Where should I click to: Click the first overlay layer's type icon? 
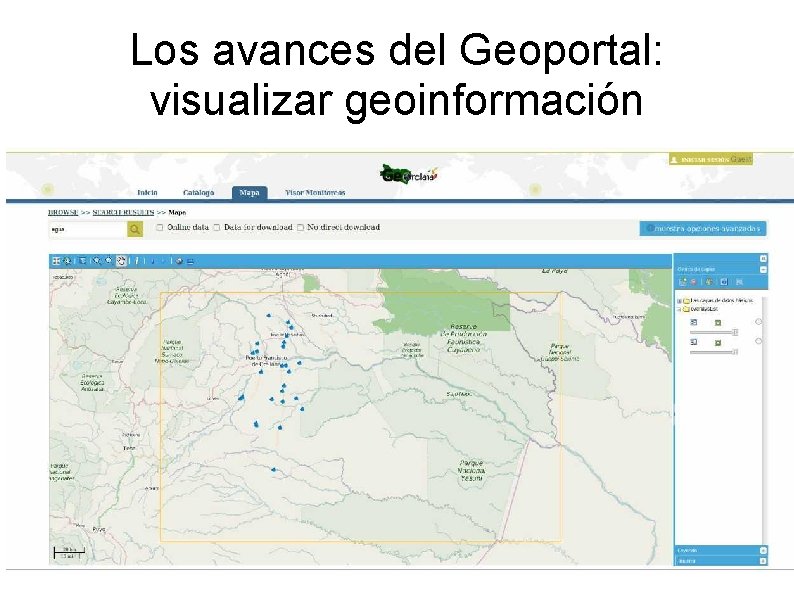point(694,322)
